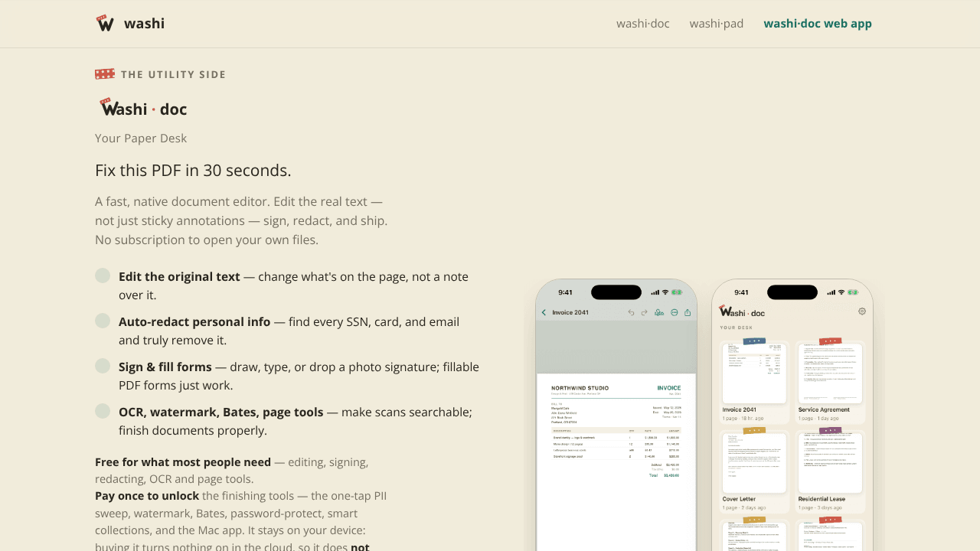Screen dimensions: 980x551
Task: Click "YOUR DESK" label in desk phone
Action: 735,328
